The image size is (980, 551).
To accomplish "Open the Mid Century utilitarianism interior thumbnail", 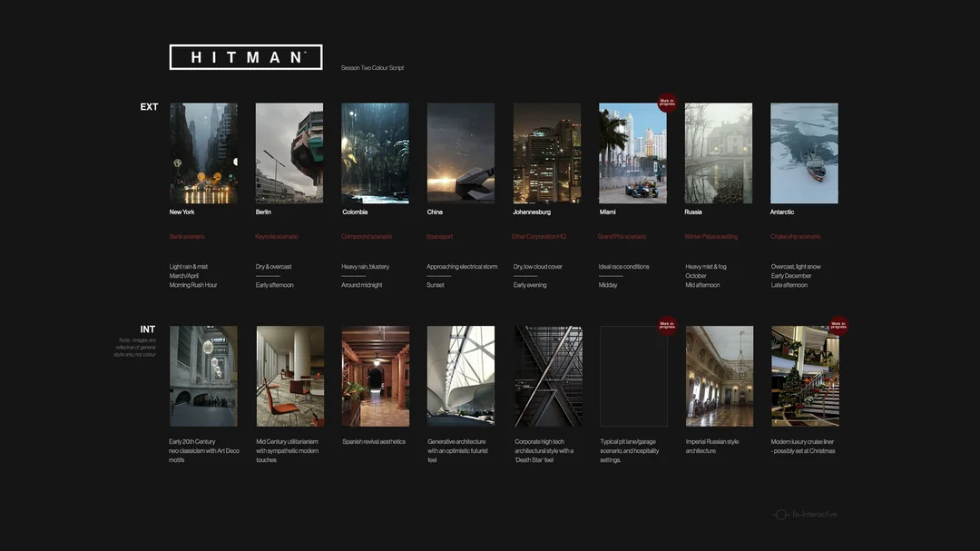I will 290,376.
